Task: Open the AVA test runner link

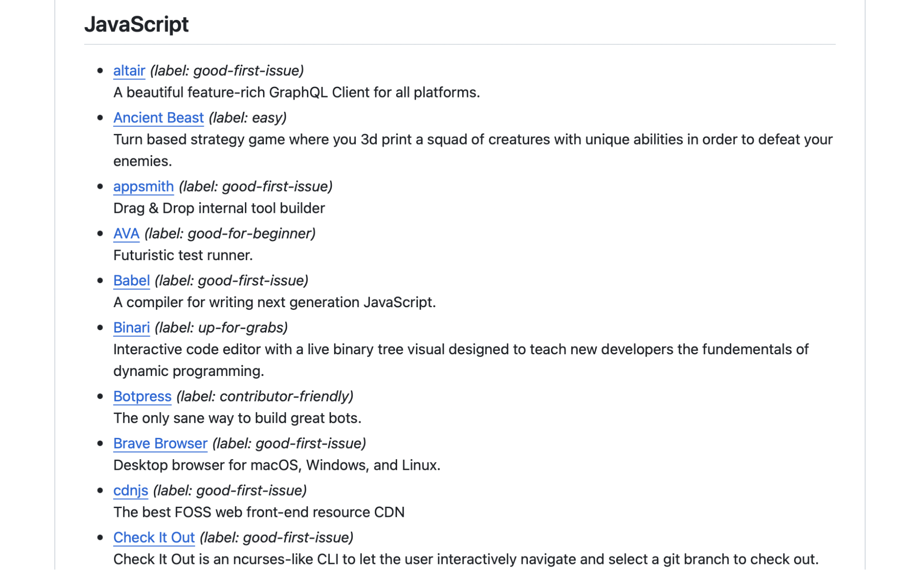Action: pos(126,234)
